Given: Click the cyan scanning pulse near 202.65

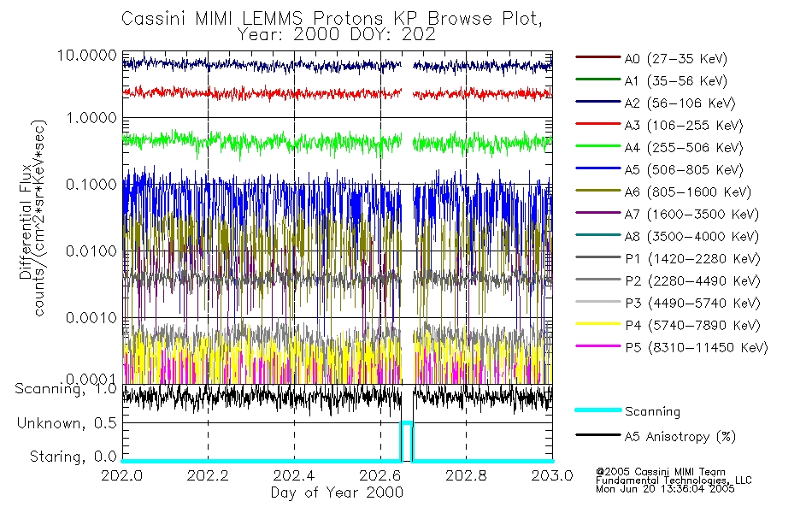Looking at the screenshot, I should click(407, 440).
